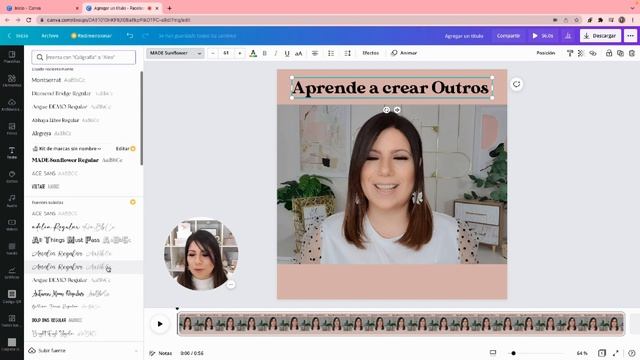
Task: Open the Audio sidebar panel
Action: (12, 200)
